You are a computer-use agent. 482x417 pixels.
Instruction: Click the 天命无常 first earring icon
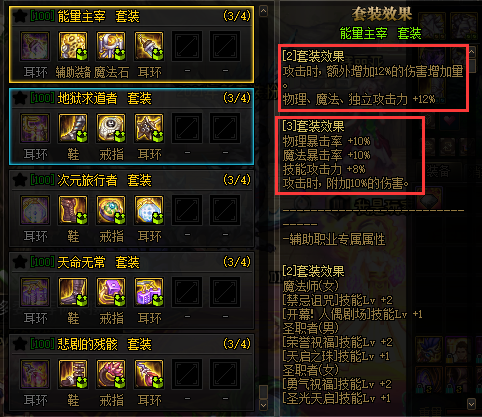(35, 292)
